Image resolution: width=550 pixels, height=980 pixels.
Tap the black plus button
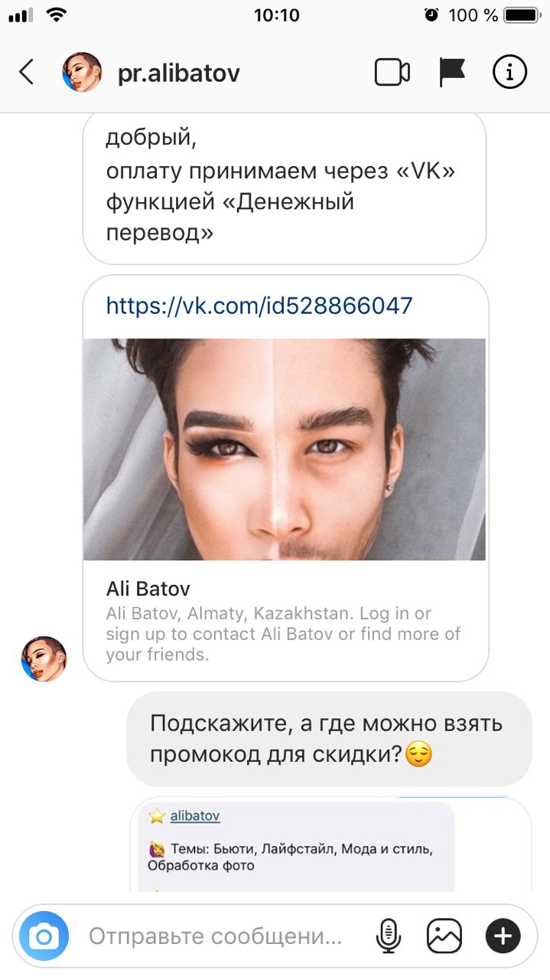[x=503, y=936]
